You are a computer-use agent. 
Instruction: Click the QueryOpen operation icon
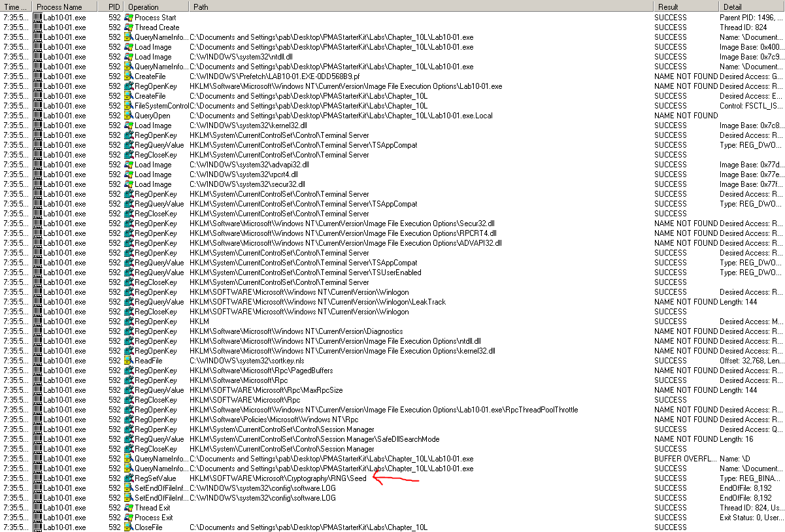click(x=129, y=116)
